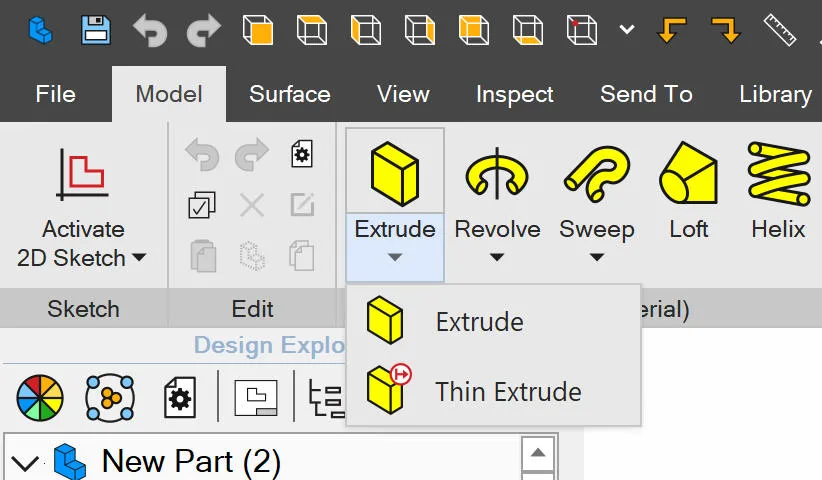
Task: Collapse the Extrude dropdown arrow
Action: coord(395,257)
